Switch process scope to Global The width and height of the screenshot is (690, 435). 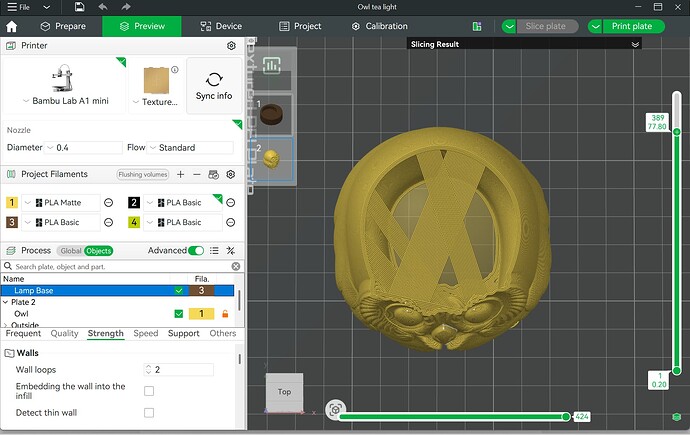click(x=70, y=251)
